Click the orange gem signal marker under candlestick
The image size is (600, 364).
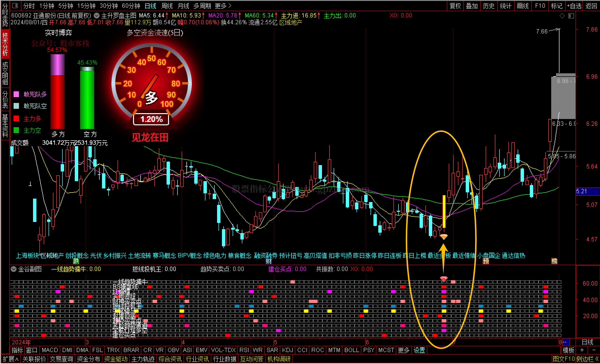(444, 237)
